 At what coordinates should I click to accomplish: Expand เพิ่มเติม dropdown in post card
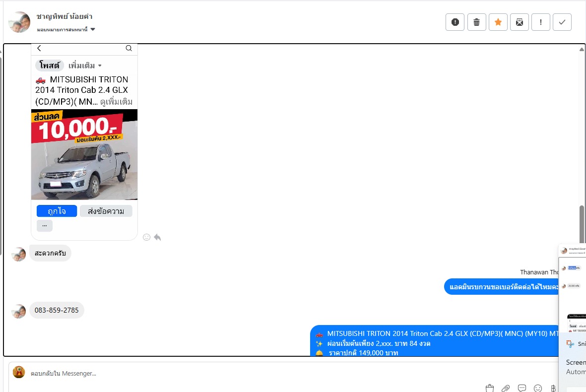point(85,65)
